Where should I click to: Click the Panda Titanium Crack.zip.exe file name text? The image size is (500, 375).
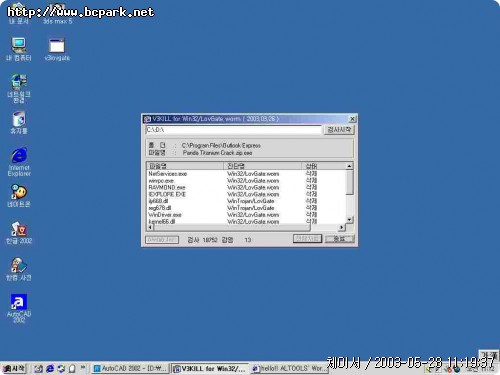tap(217, 153)
